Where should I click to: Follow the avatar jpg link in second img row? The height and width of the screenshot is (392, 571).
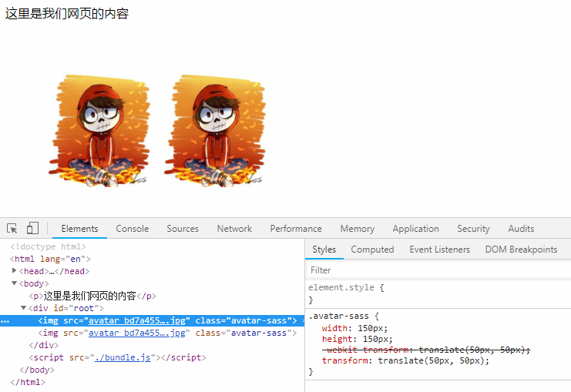[137, 333]
